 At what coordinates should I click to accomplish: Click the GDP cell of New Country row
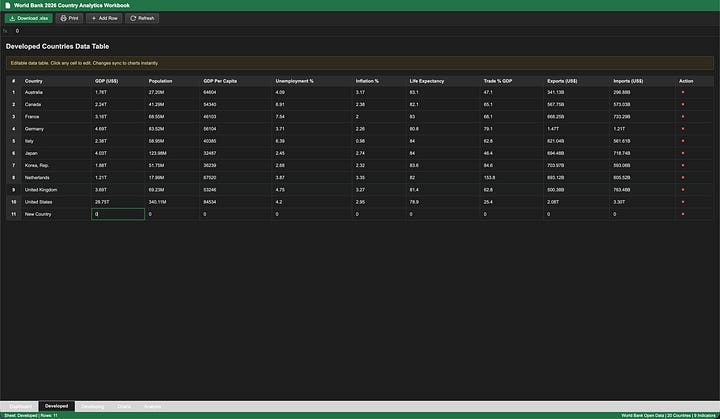click(x=118, y=214)
